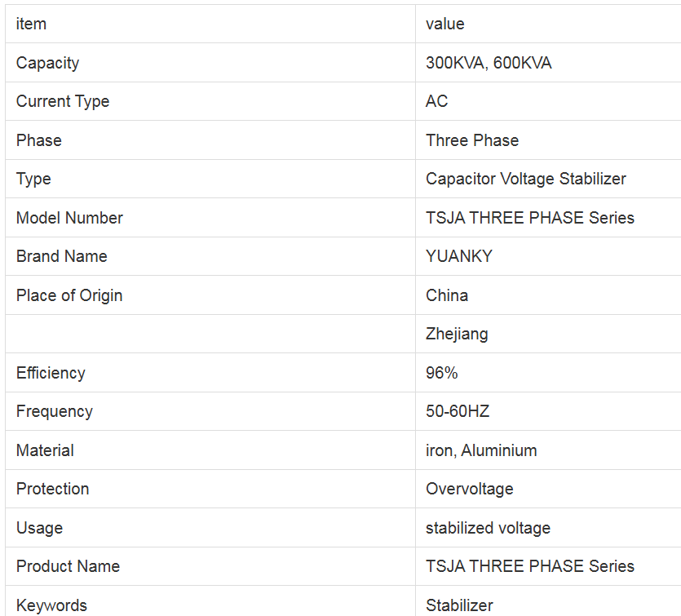Select the "Overvoltage" protection value
681x616 pixels.
pos(470,489)
